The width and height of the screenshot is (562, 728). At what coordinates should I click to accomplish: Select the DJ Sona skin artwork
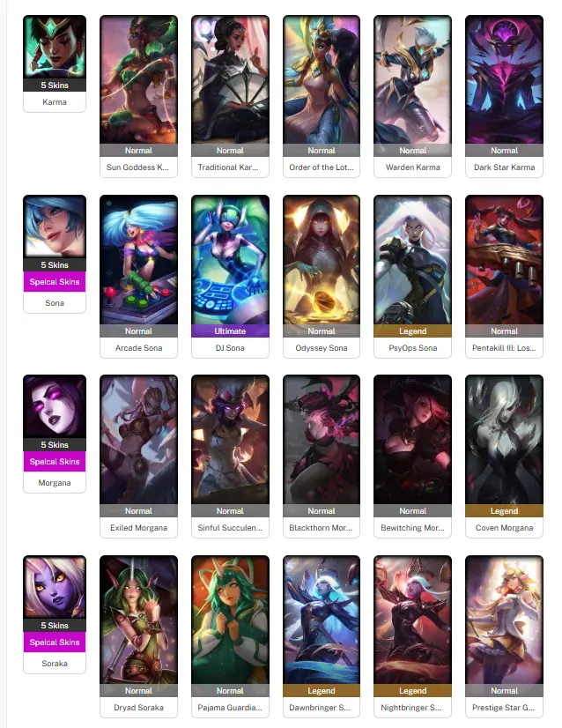[x=230, y=259]
